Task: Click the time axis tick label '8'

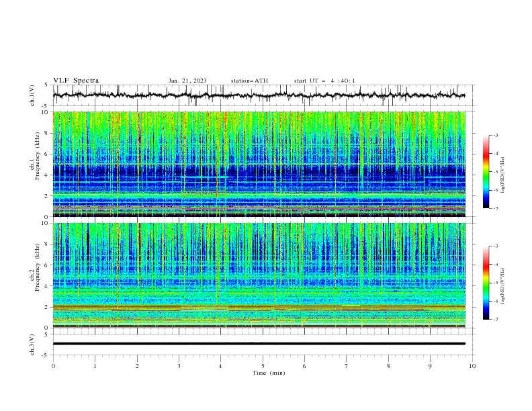Action: coord(388,366)
